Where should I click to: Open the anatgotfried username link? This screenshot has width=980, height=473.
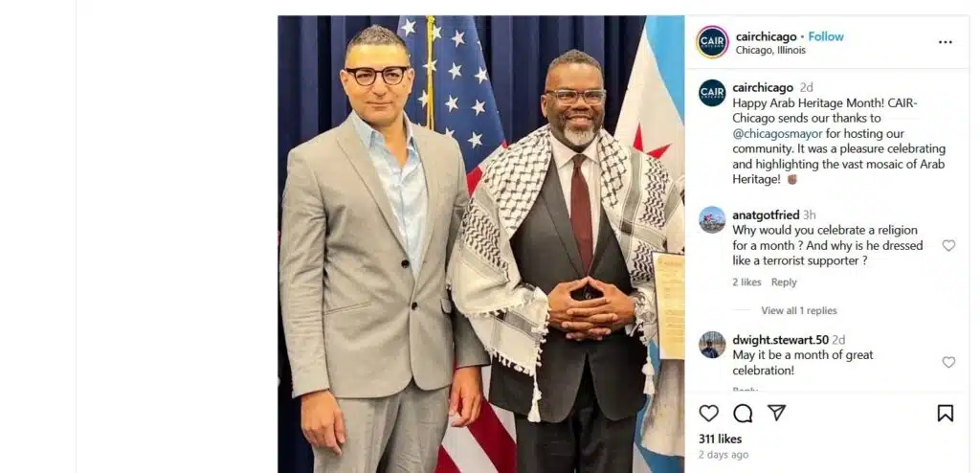[766, 214]
